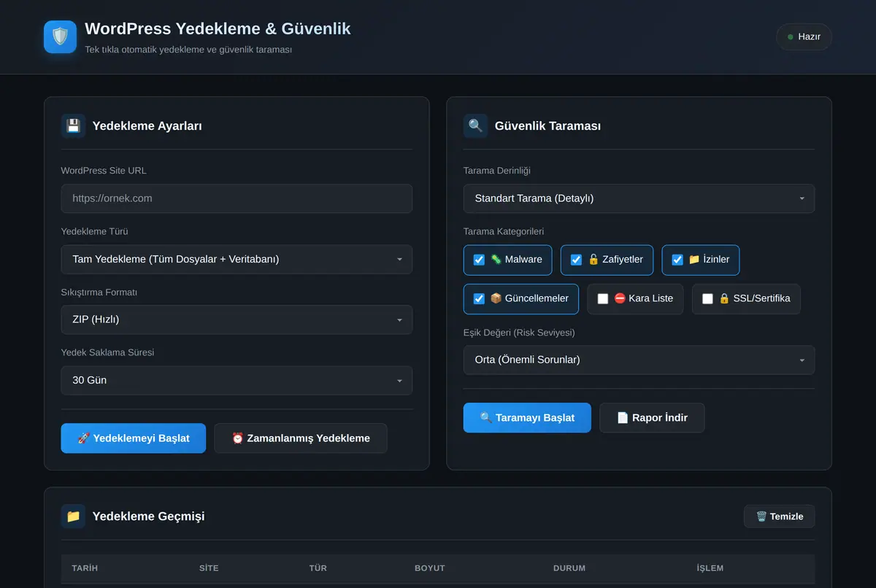Screen dimensions: 876x588
Task: Open the Yedekleme Türü dropdown
Action: click(237, 259)
